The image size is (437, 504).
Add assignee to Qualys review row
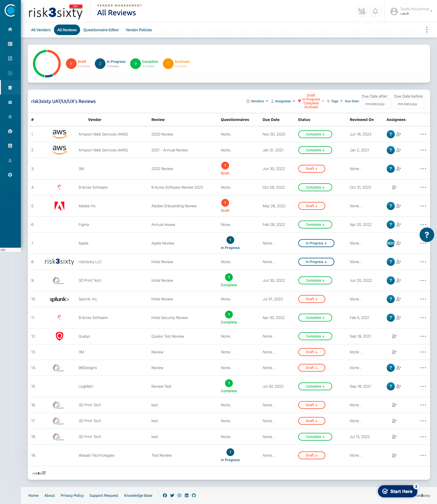[394, 336]
